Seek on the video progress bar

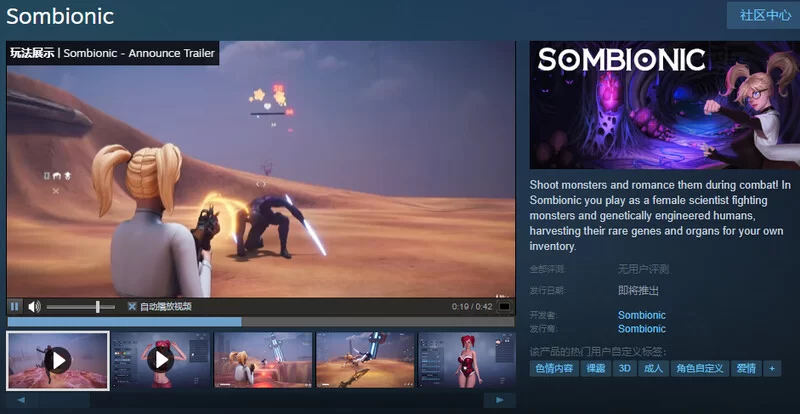(x=261, y=322)
